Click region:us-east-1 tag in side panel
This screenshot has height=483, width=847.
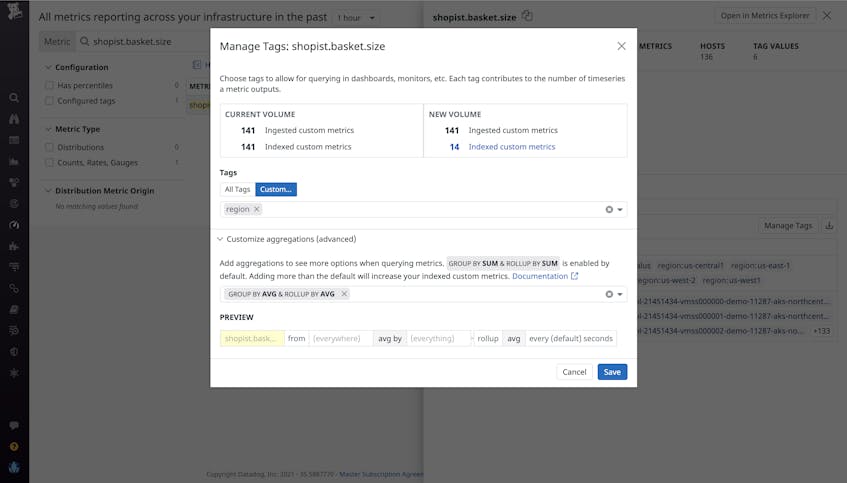pos(760,266)
